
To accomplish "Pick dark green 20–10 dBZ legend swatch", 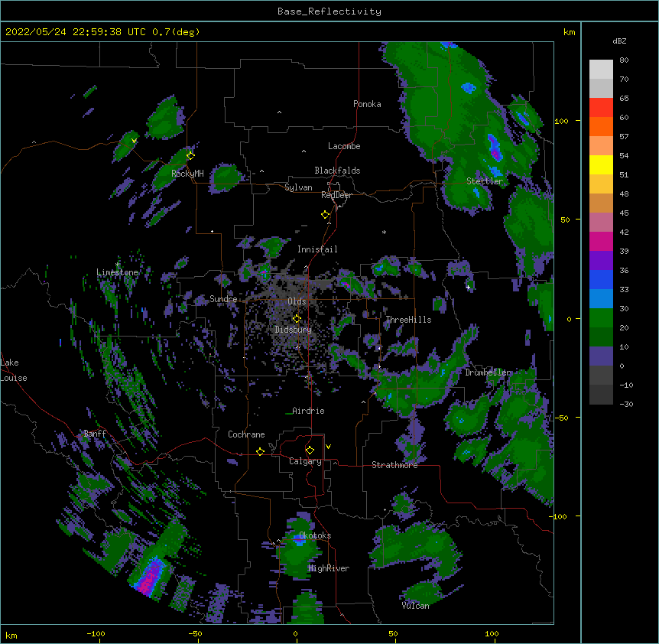I will (x=601, y=337).
